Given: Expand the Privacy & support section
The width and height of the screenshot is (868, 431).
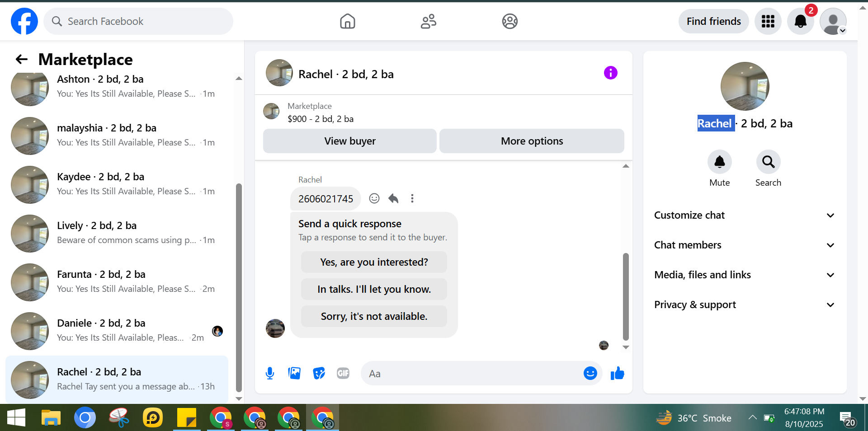Looking at the screenshot, I should click(x=745, y=305).
